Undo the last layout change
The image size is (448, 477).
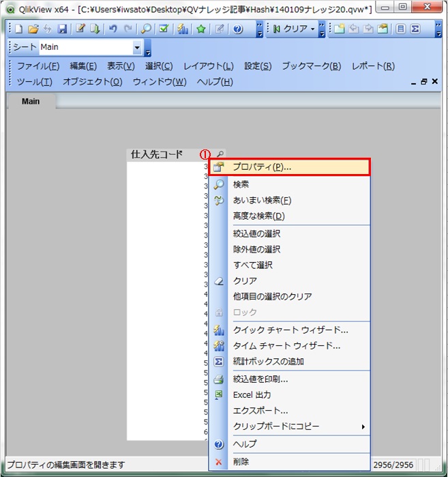(x=113, y=29)
